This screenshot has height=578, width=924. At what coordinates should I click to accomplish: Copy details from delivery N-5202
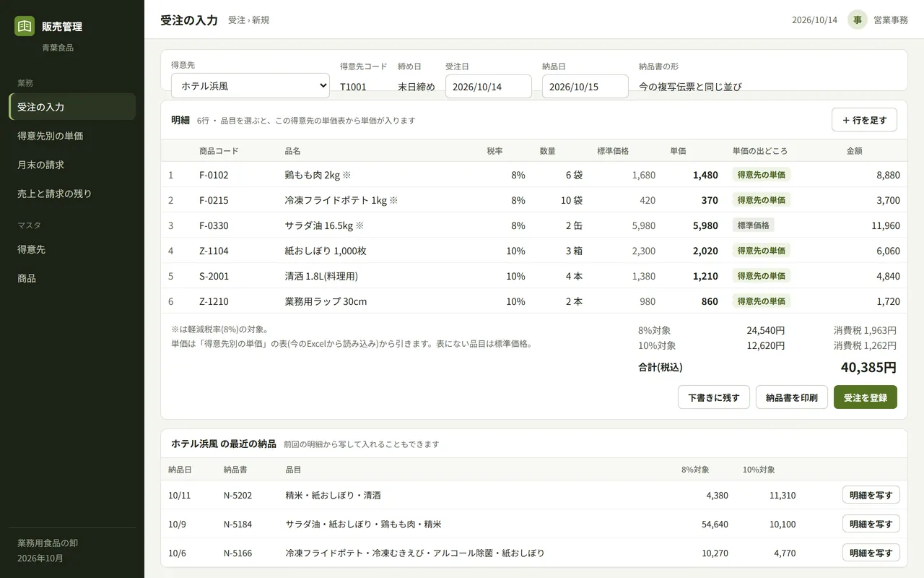(871, 495)
